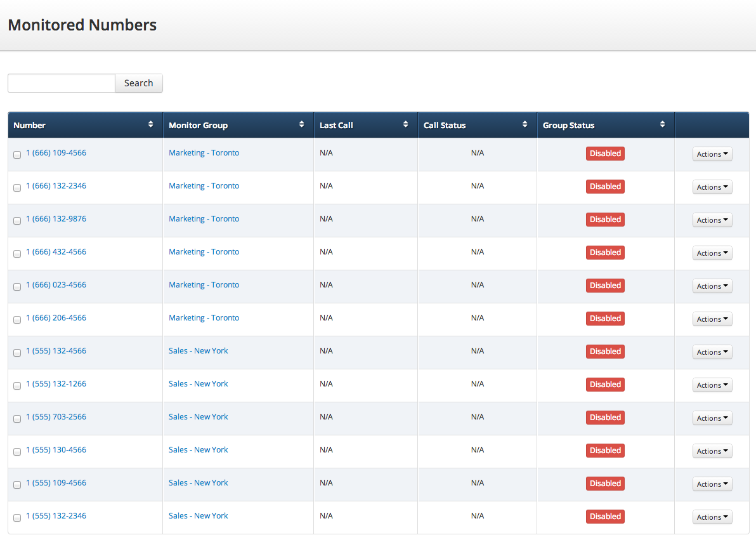Click the Call Status sort icon
Viewport: 756px width, 535px height.
click(525, 125)
